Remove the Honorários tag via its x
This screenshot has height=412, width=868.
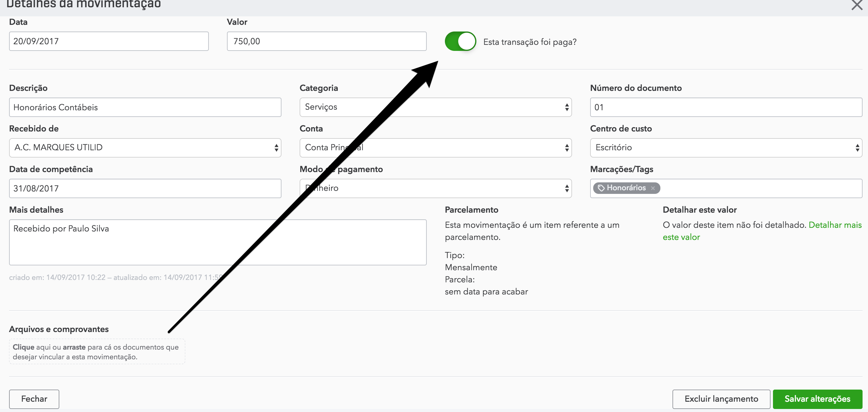click(x=653, y=188)
